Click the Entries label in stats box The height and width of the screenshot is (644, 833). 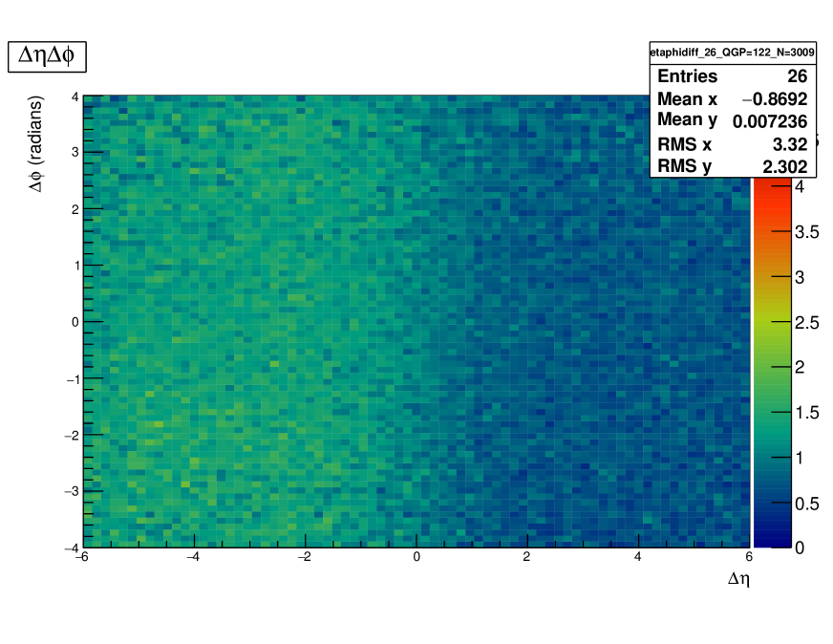688,76
